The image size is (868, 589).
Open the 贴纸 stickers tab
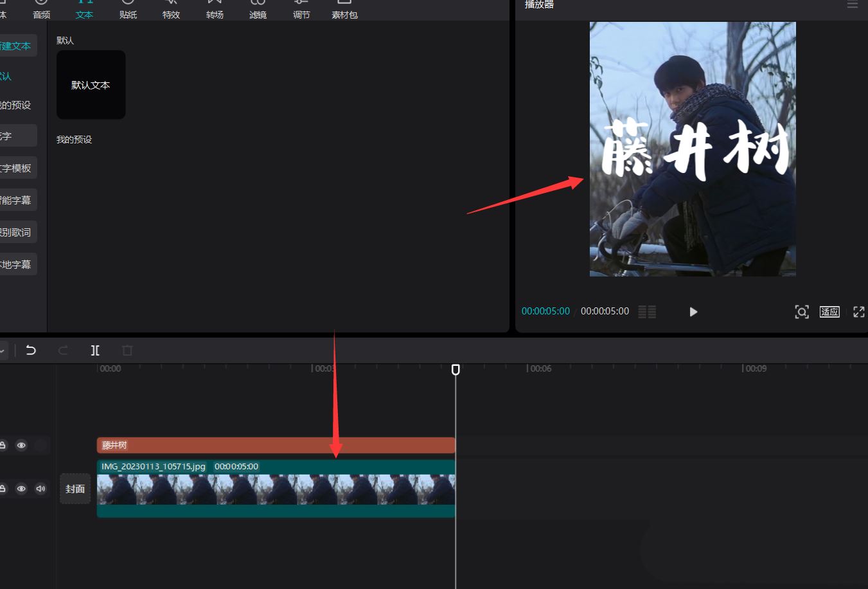128,9
